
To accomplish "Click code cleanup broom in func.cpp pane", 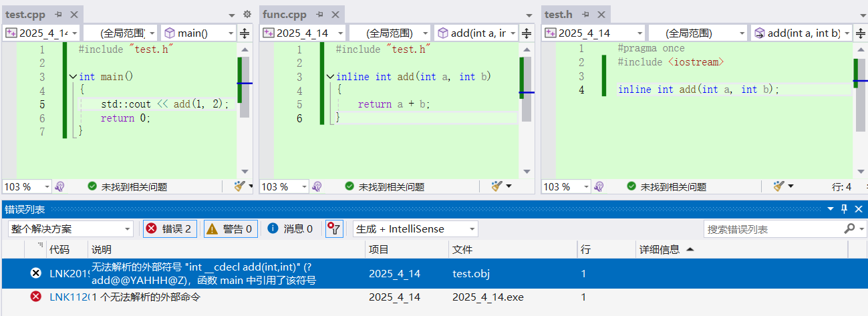I will (x=496, y=186).
